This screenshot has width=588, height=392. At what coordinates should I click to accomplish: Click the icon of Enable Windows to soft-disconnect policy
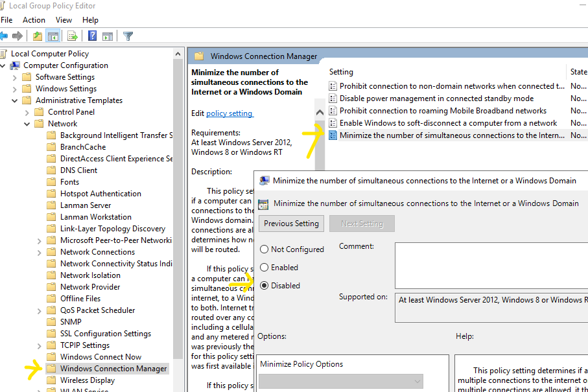tap(333, 123)
